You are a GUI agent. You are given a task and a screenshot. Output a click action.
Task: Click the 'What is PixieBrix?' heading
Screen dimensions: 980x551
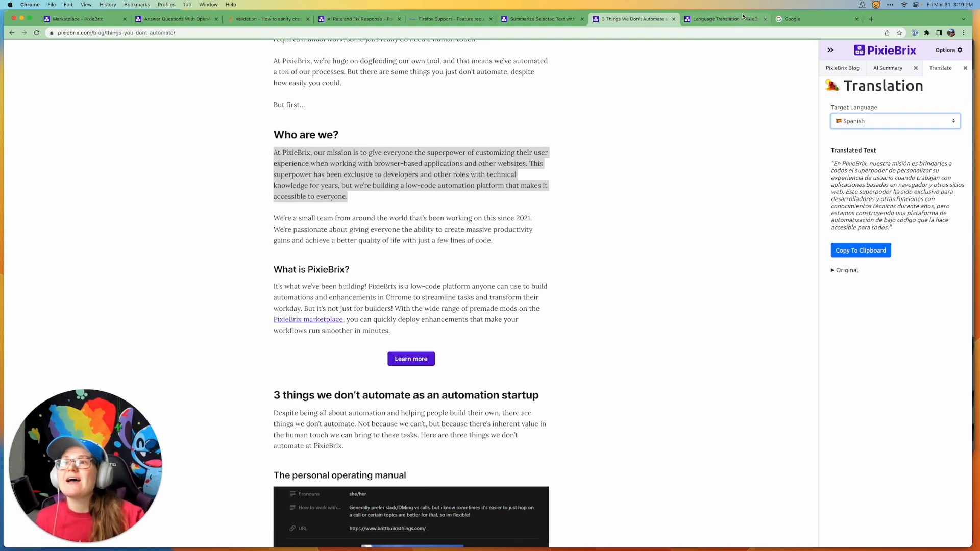pyautogui.click(x=311, y=269)
